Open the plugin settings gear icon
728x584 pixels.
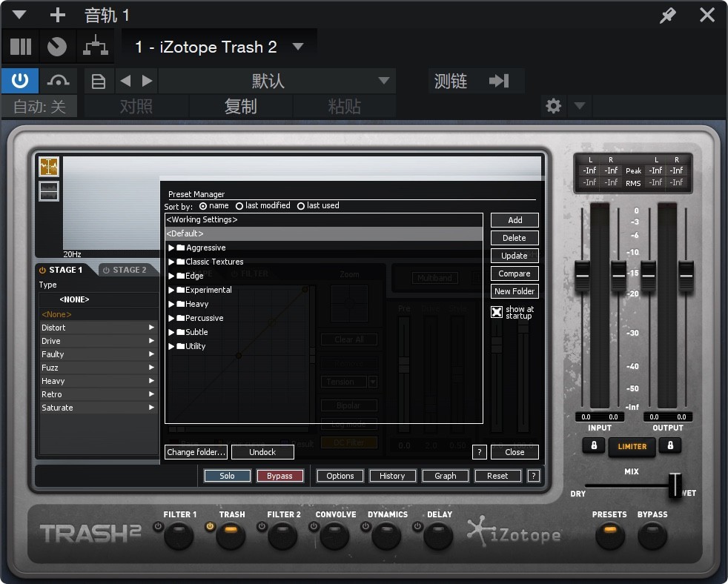pyautogui.click(x=553, y=106)
